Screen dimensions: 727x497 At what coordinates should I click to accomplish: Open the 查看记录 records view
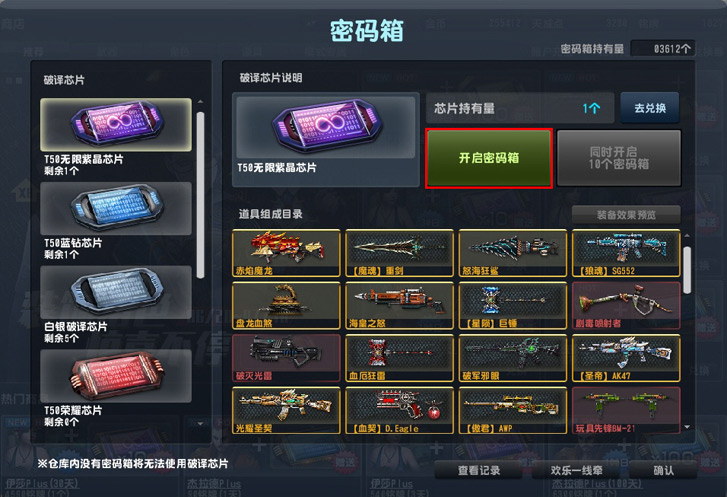click(479, 470)
